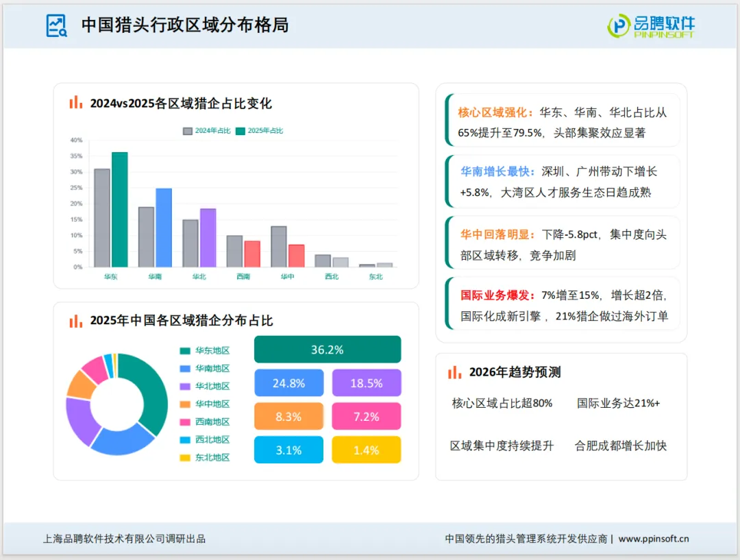Click the red 华中 2025 bar
The width and height of the screenshot is (740, 560).
(297, 256)
